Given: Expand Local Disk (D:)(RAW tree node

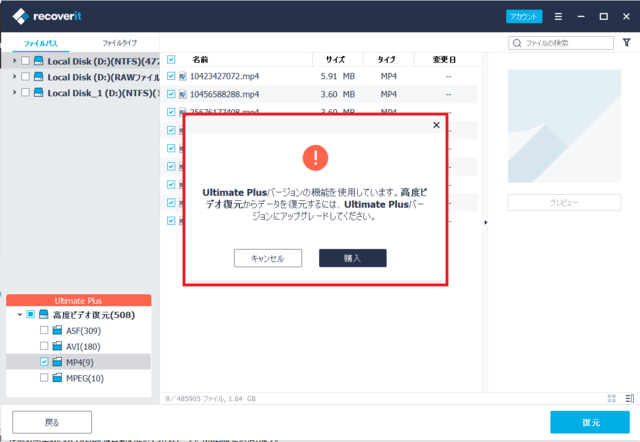Looking at the screenshot, I should click(14, 76).
